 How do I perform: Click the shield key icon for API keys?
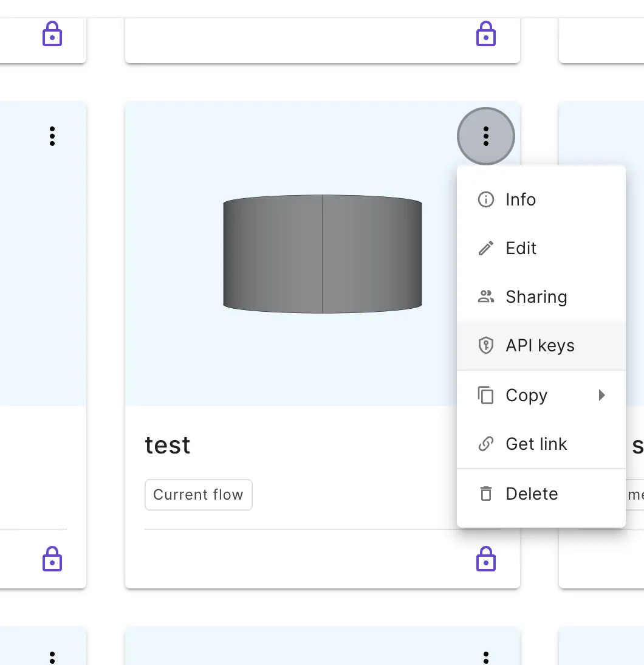pos(485,345)
